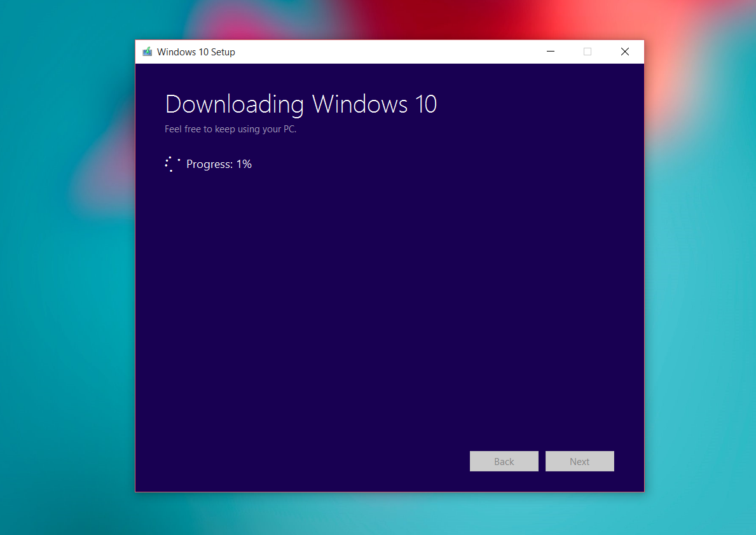Click the Progress: 1% download indicator
756x535 pixels.
click(219, 163)
